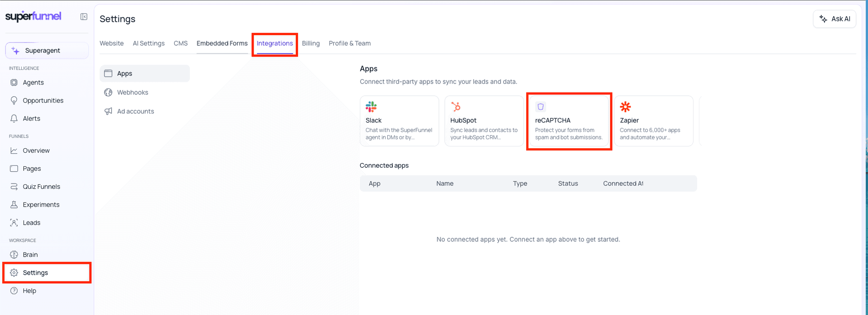Open the Website settings tab
The height and width of the screenshot is (315, 868).
112,43
